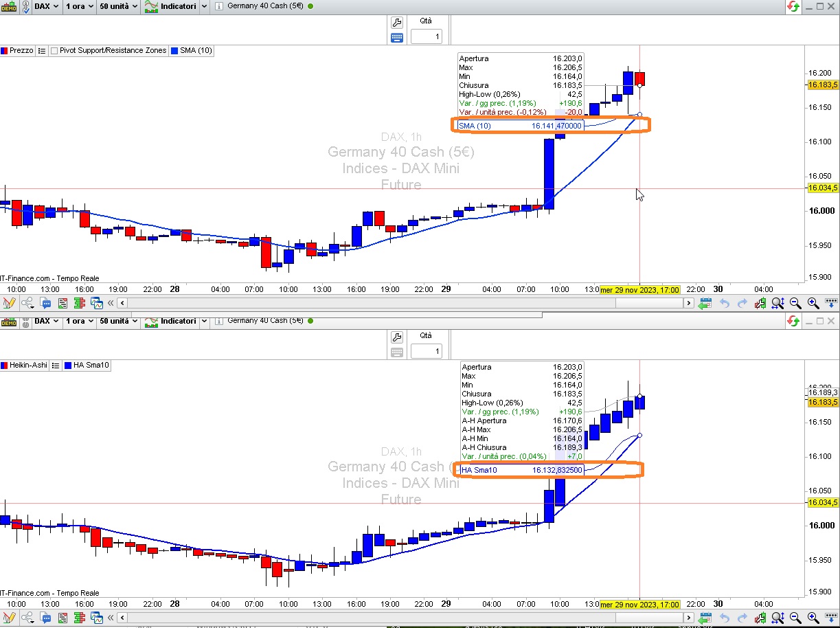Toggle the keyboard icon under the upper chart wrench
The image size is (840, 628).
(x=396, y=38)
